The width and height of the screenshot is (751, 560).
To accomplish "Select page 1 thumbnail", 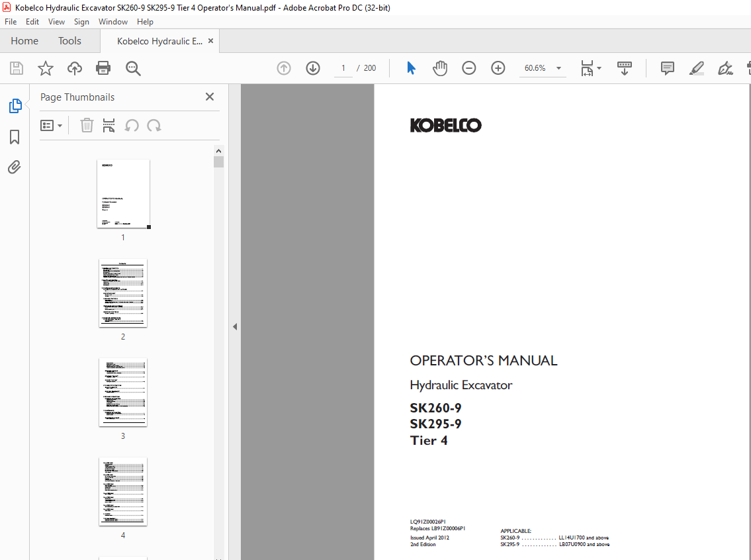I will coord(123,193).
